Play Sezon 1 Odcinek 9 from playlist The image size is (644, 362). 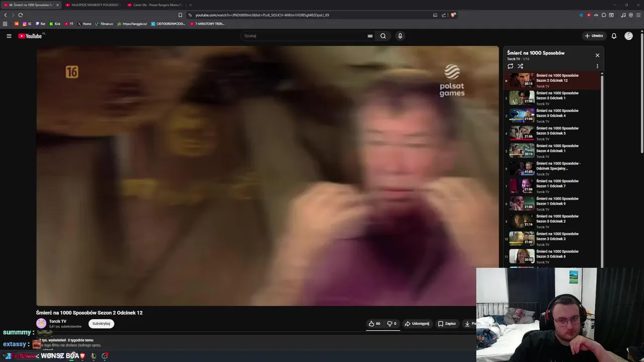click(552, 204)
